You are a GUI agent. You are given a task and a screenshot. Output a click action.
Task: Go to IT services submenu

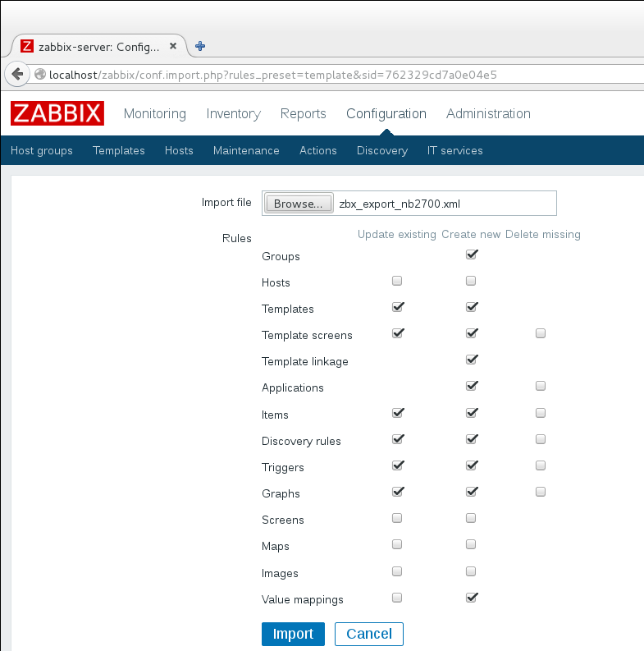(454, 150)
